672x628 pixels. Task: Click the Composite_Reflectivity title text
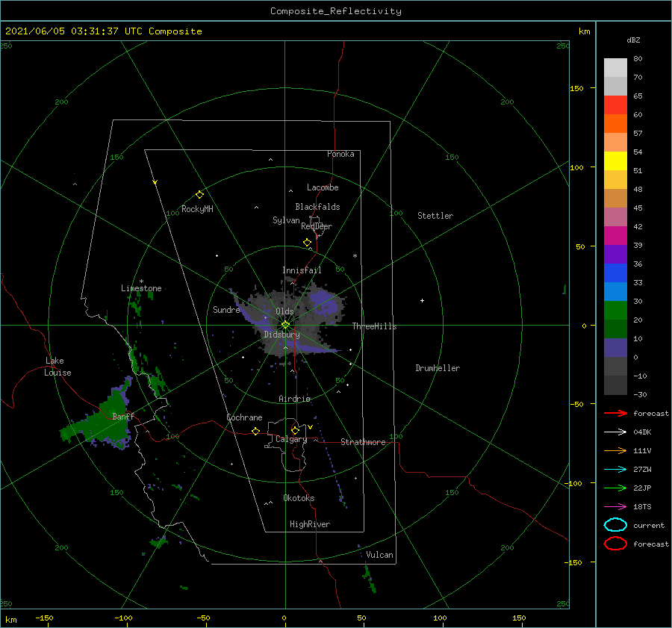[336, 11]
